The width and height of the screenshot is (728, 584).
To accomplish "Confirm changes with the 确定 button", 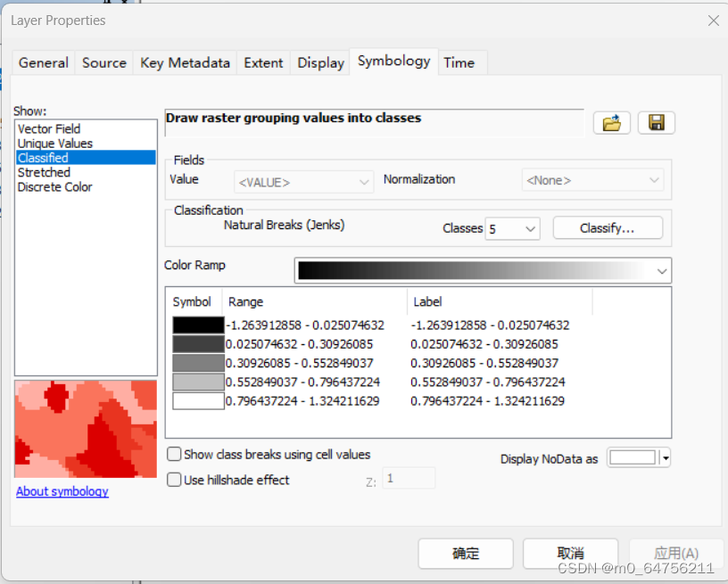I will (x=465, y=553).
